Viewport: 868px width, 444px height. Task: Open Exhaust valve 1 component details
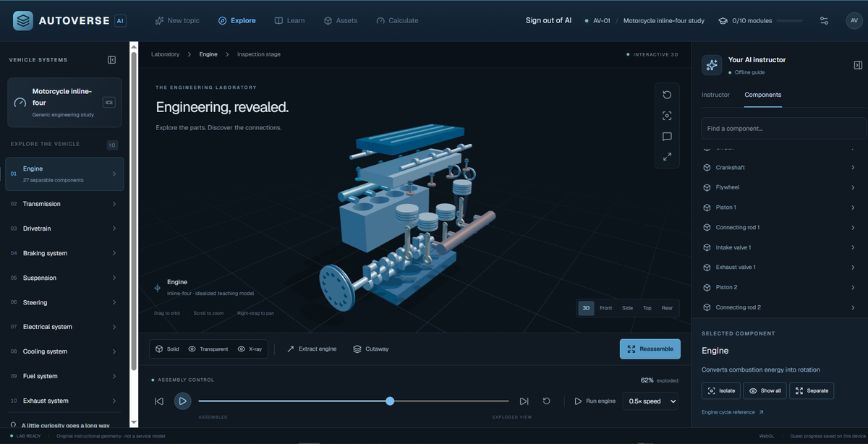[780, 268]
